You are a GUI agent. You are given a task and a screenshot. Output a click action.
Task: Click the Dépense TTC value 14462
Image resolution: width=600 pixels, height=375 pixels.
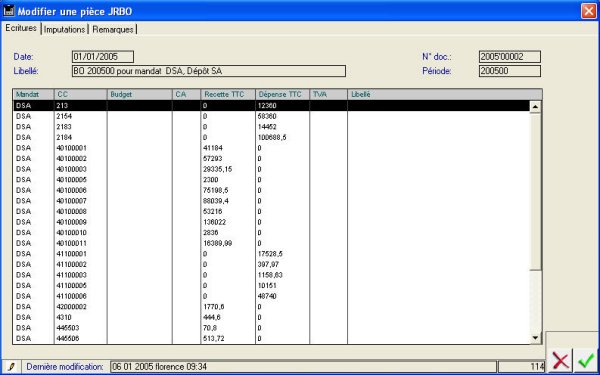tap(267, 127)
